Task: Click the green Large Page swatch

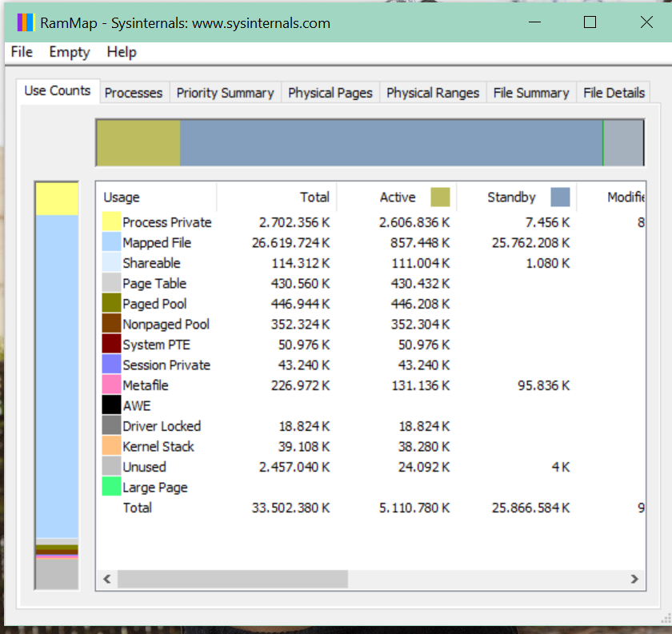Action: [x=111, y=487]
